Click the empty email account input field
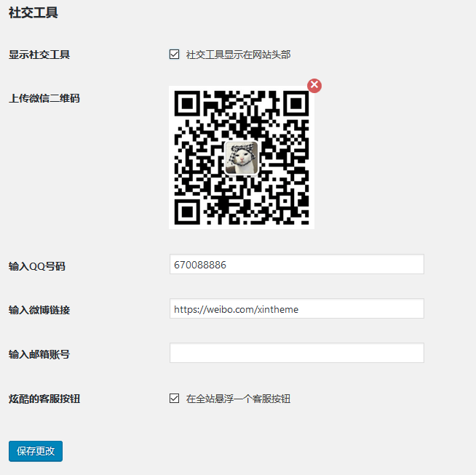Screen dimensions: 476x475 pyautogui.click(x=296, y=353)
